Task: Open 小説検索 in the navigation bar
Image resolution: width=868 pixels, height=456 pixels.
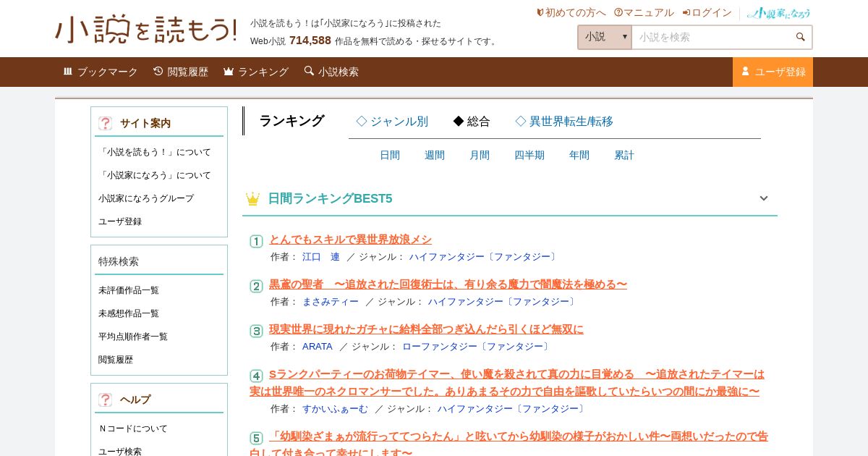Action: coord(331,72)
